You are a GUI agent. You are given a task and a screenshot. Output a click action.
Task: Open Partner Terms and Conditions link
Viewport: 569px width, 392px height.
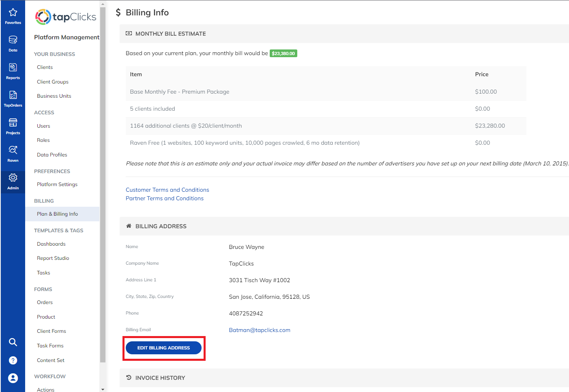(x=165, y=198)
